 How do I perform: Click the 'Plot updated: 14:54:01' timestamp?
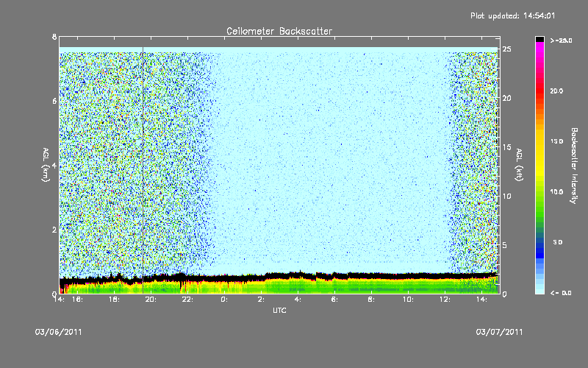(512, 15)
